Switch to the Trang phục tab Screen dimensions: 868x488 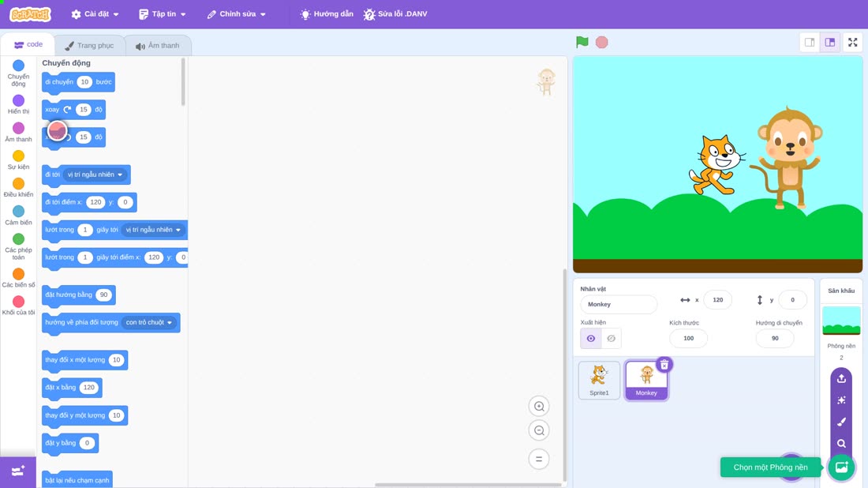point(89,46)
